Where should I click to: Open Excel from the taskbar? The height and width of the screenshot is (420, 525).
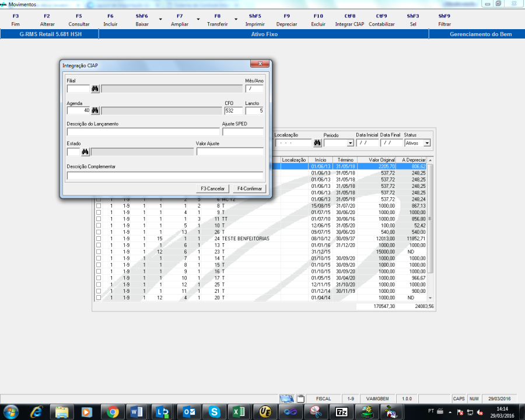pos(239,412)
